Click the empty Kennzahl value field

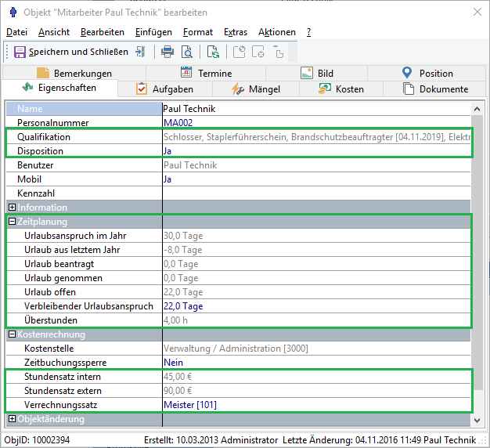[316, 193]
